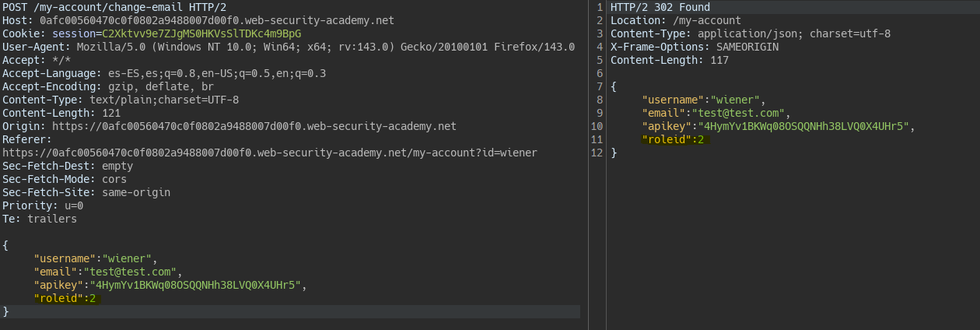Place cursor on the User-Agent header line

(288, 47)
